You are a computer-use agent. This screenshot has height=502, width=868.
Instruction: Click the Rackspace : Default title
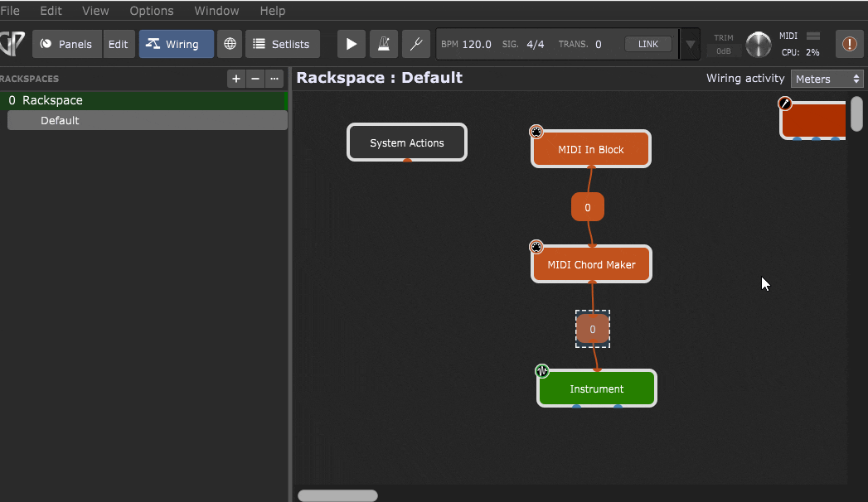pos(379,77)
